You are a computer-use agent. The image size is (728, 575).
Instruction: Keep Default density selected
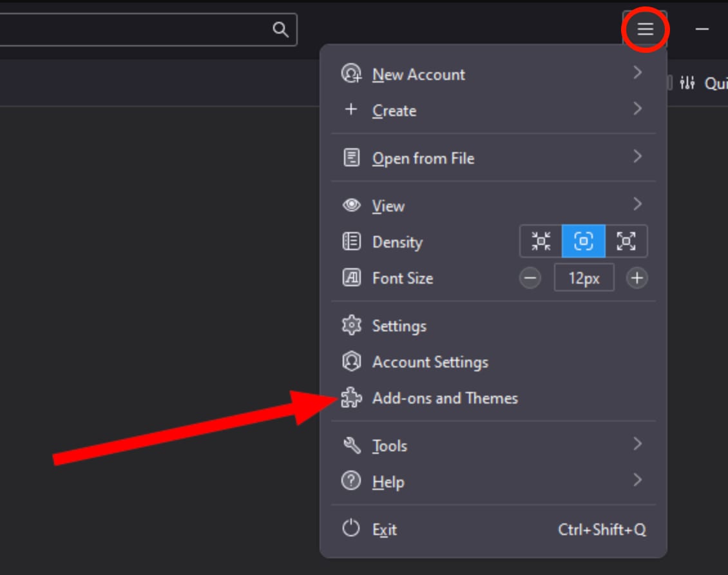(x=584, y=241)
